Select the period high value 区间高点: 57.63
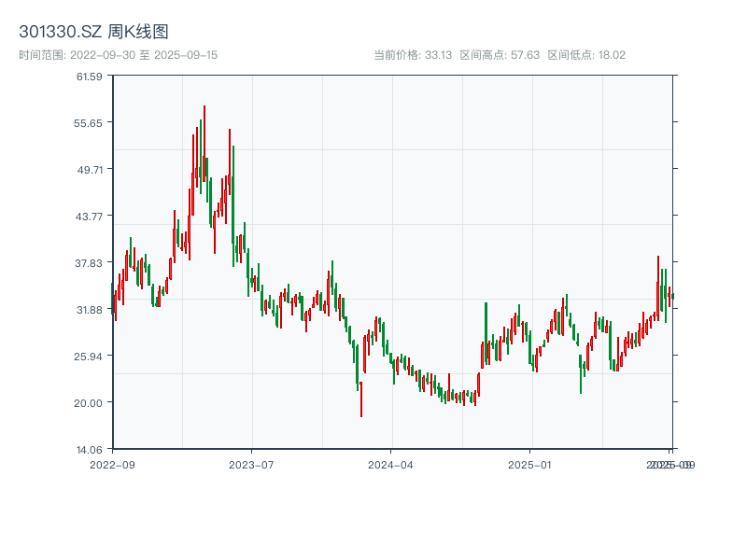This screenshot has height=560, width=747. [x=500, y=55]
